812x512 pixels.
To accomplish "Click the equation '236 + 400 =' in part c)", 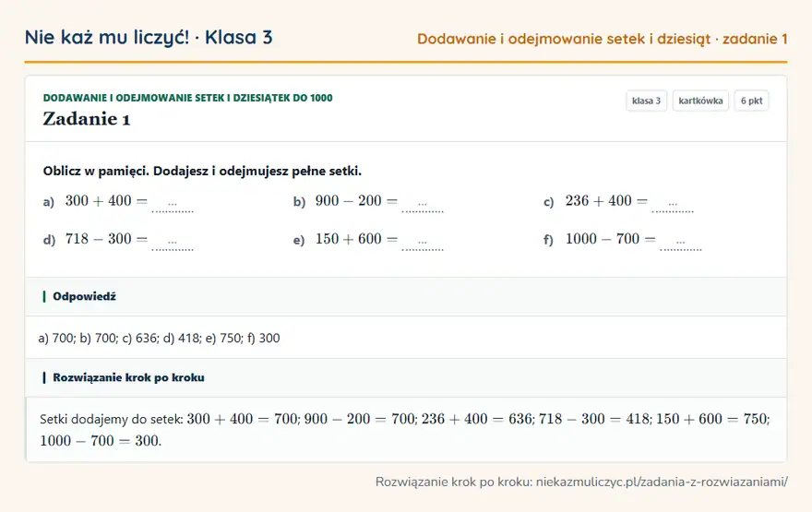I will tap(607, 201).
